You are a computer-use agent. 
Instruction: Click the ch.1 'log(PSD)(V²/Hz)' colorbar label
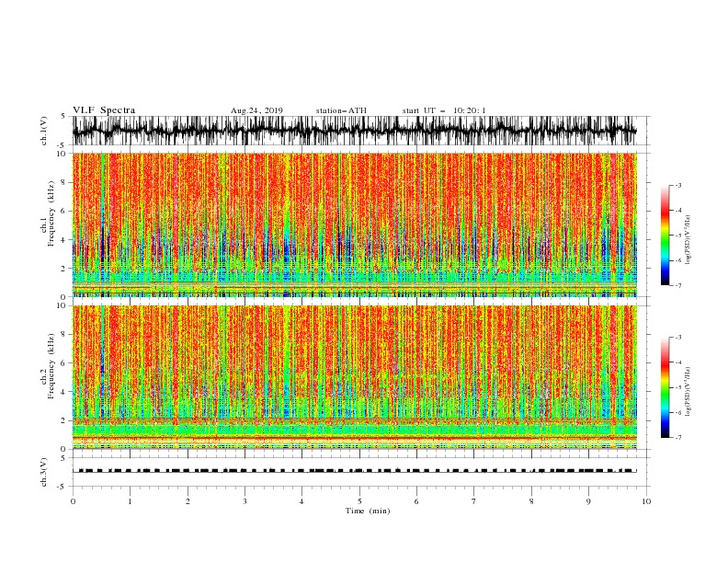688,240
